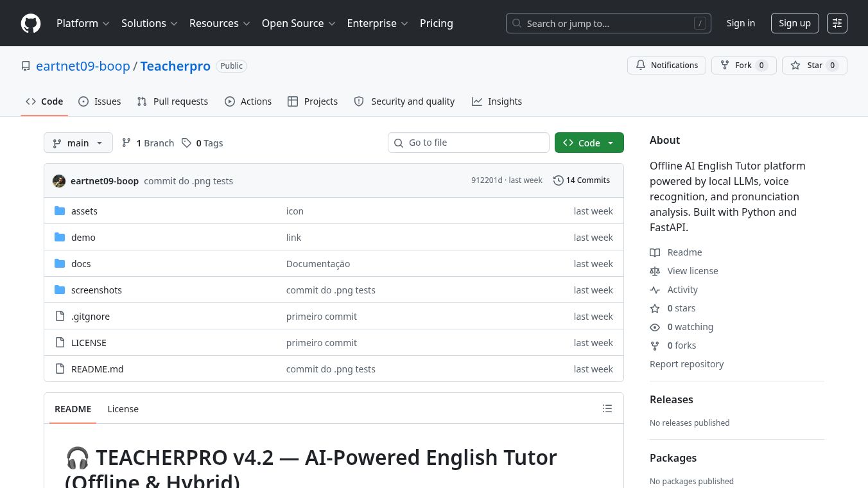
Task: Click the repository book icon beside eartnet09-boop
Action: click(x=26, y=66)
